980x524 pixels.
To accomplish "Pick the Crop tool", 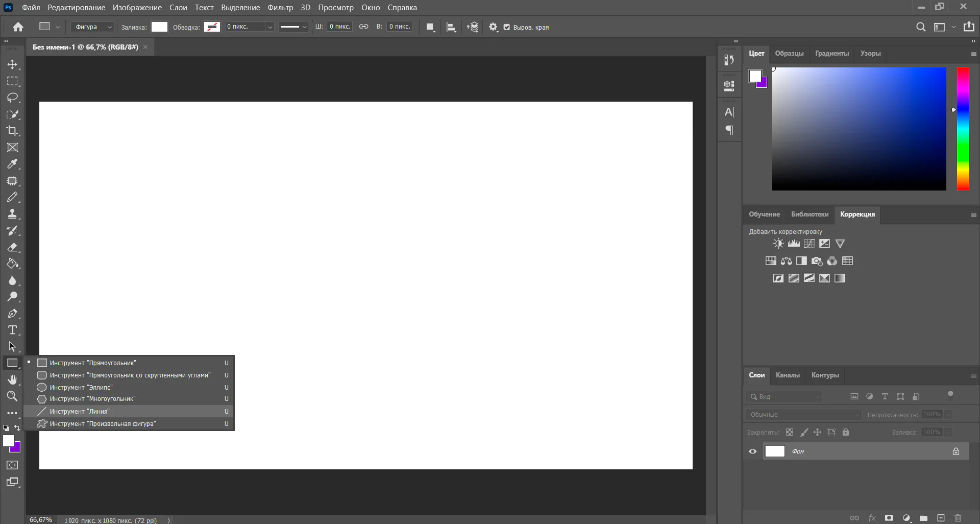I will [x=12, y=131].
